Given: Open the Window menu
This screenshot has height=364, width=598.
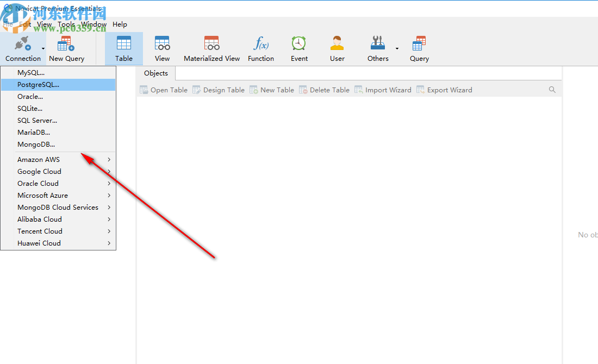Looking at the screenshot, I should [94, 24].
